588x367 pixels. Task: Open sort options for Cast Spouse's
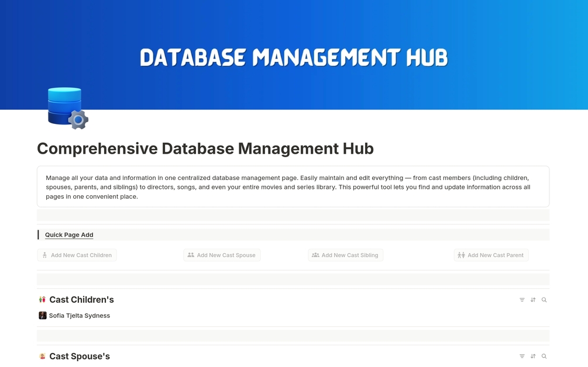pos(533,356)
